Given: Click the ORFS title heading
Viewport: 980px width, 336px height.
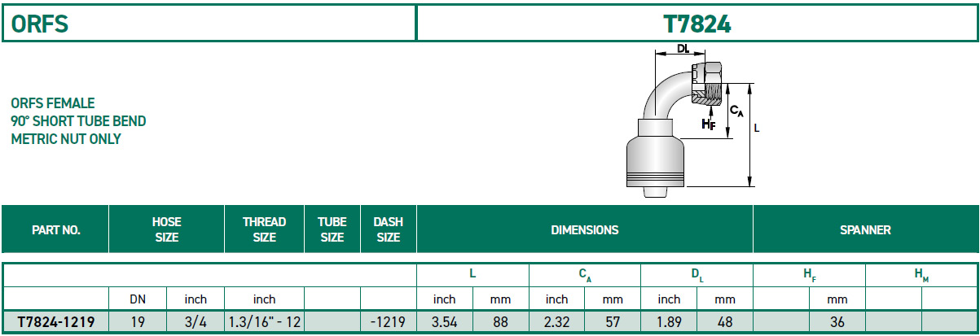Looking at the screenshot, I should coord(40,24).
